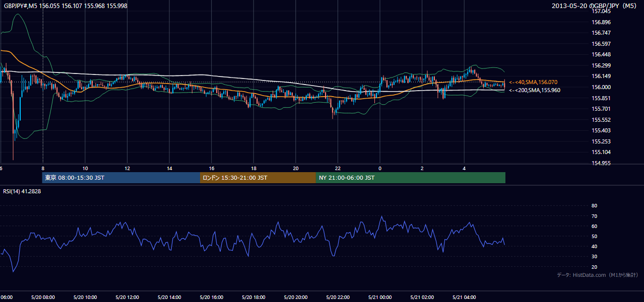Click price axis label 155.701
Viewport: 644px width, 302px height.
[x=601, y=109]
